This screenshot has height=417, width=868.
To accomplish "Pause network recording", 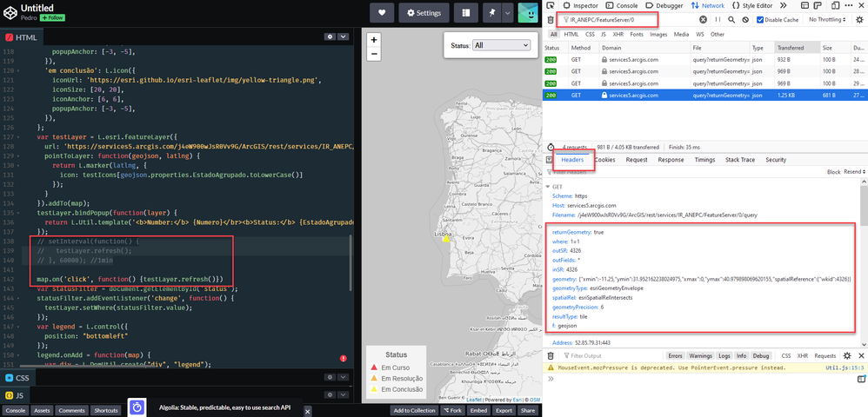I will 718,20.
